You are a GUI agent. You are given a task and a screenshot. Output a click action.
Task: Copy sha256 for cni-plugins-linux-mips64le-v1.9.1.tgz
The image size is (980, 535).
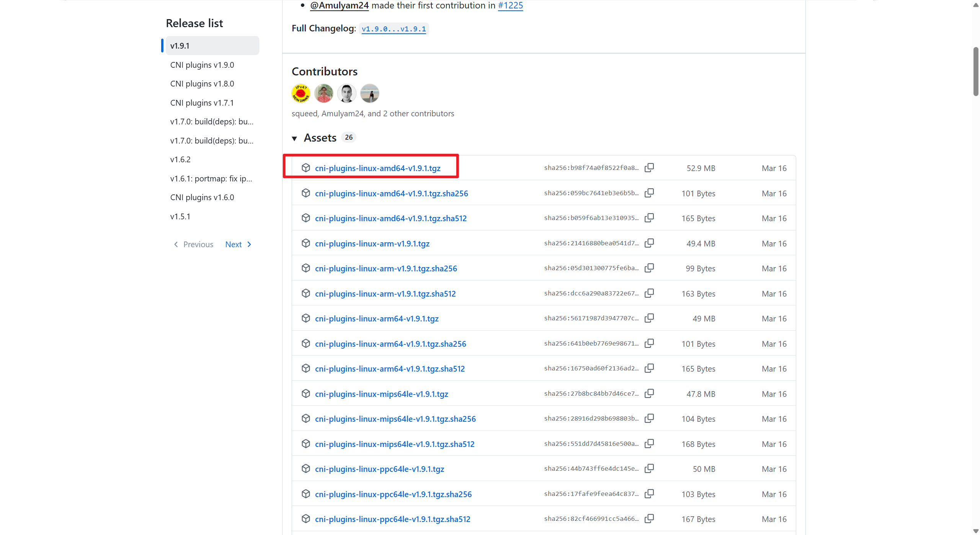pos(649,393)
